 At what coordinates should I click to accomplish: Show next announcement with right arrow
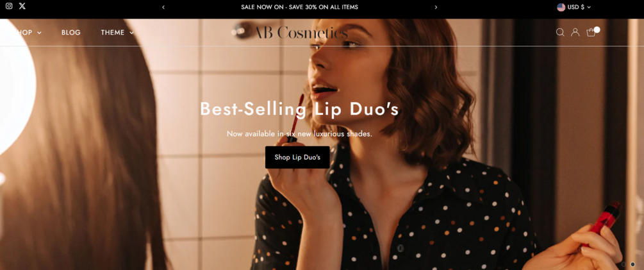pos(436,7)
